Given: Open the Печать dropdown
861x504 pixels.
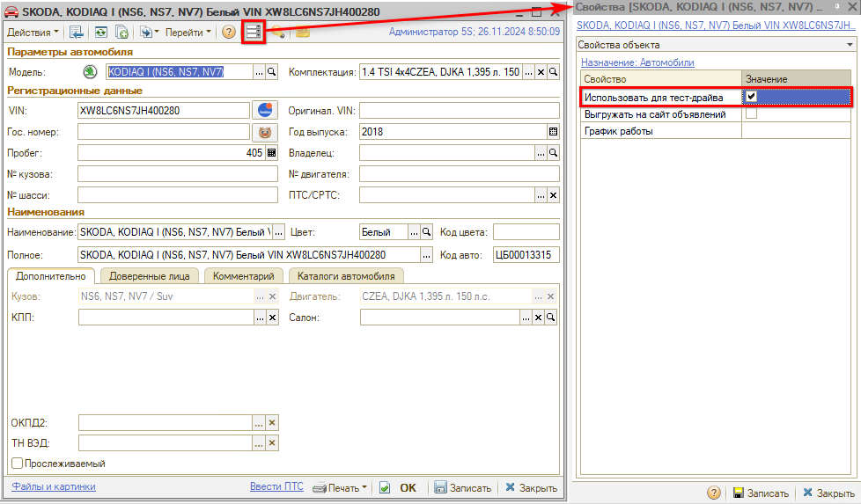Looking at the screenshot, I should 339,487.
